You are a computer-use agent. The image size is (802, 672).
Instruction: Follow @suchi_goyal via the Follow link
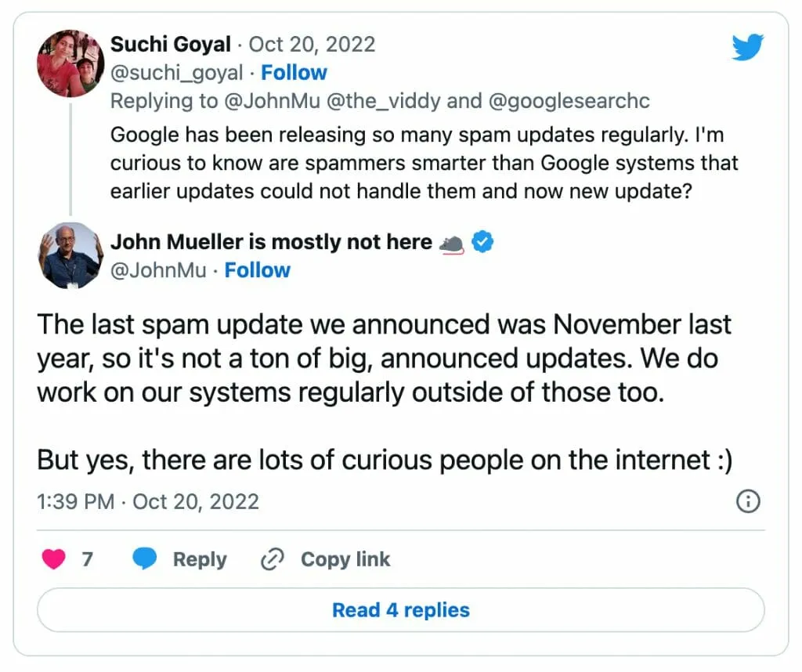click(x=294, y=72)
